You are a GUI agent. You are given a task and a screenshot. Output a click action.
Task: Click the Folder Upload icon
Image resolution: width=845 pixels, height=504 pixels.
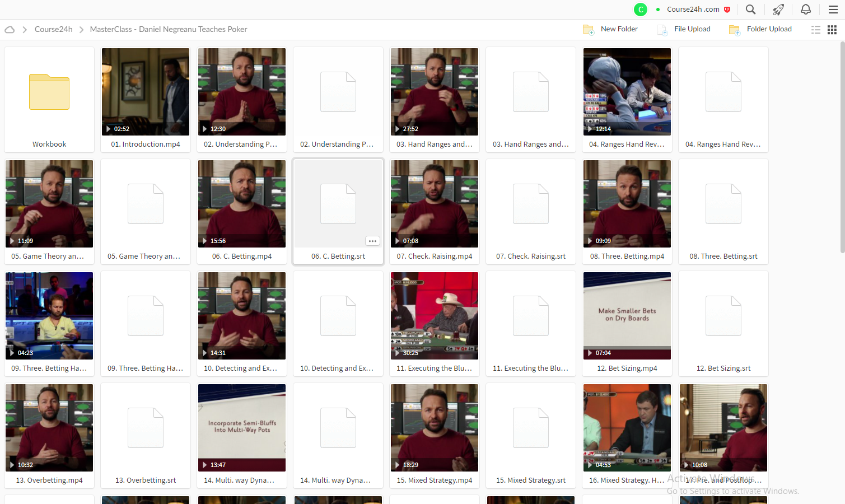[x=735, y=30]
